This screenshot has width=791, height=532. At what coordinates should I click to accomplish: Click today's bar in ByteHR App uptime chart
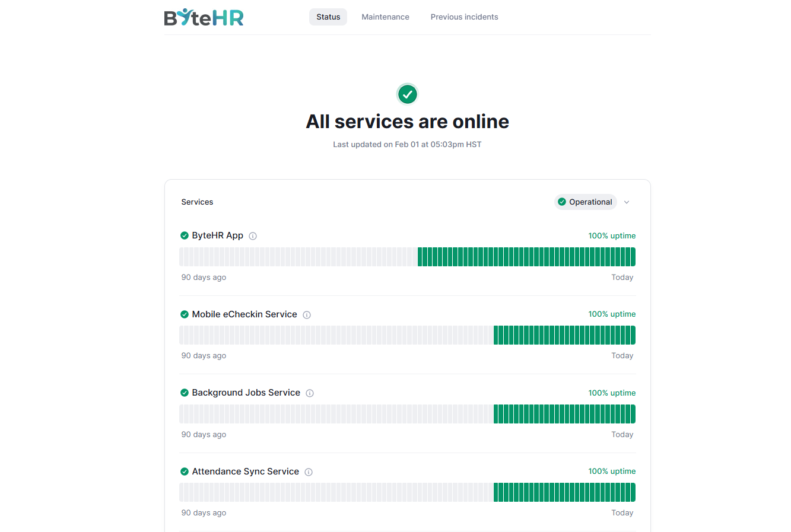(633, 257)
